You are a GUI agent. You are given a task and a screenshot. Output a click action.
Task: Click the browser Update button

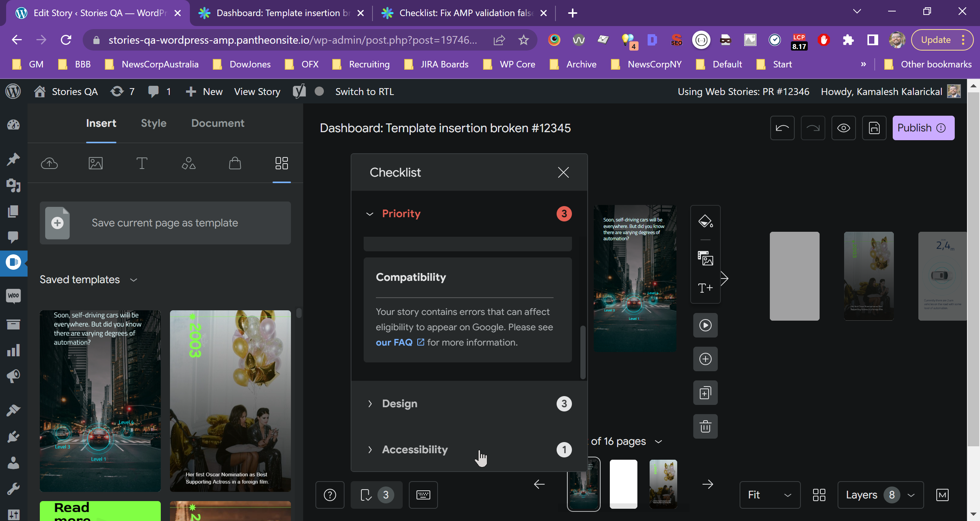942,40
